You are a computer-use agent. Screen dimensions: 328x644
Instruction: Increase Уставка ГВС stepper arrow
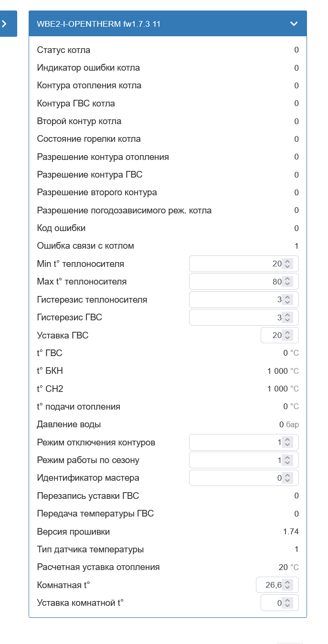(287, 333)
